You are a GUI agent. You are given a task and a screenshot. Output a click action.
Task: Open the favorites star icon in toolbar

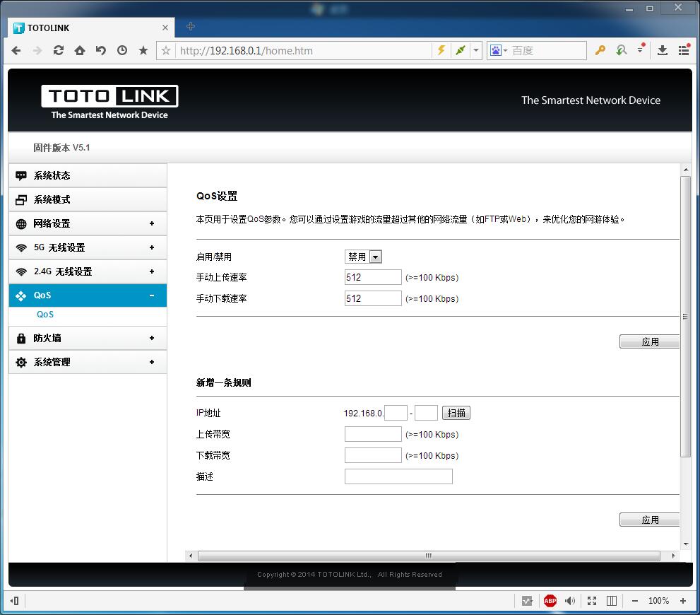143,50
